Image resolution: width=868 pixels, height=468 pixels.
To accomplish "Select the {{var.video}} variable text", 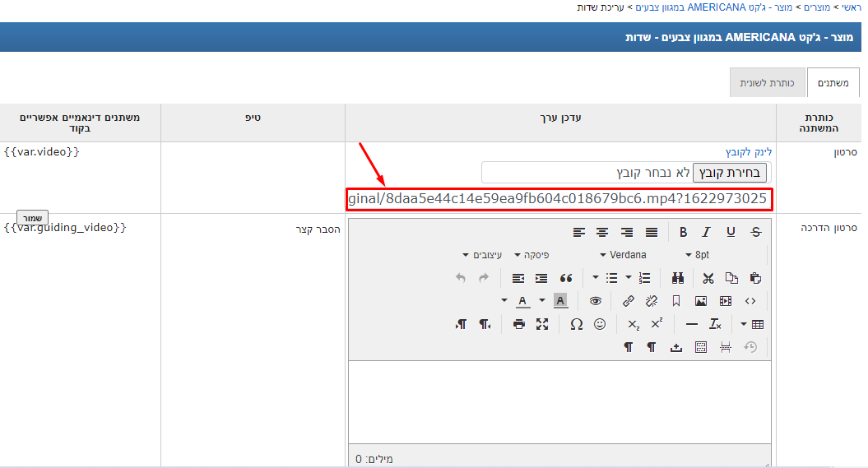I will point(41,151).
